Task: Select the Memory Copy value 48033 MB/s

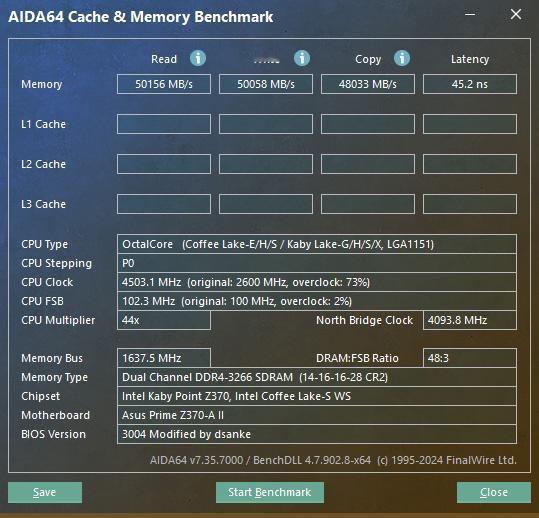Action: click(x=368, y=84)
